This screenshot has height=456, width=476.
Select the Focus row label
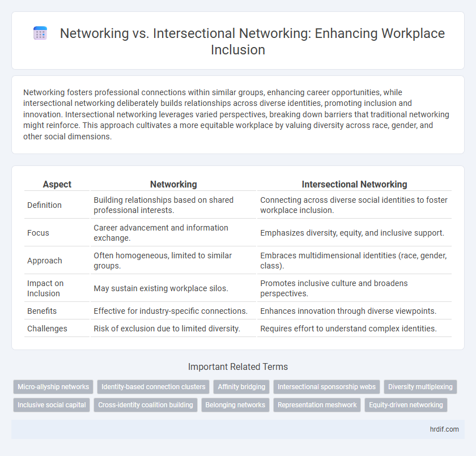[38, 233]
